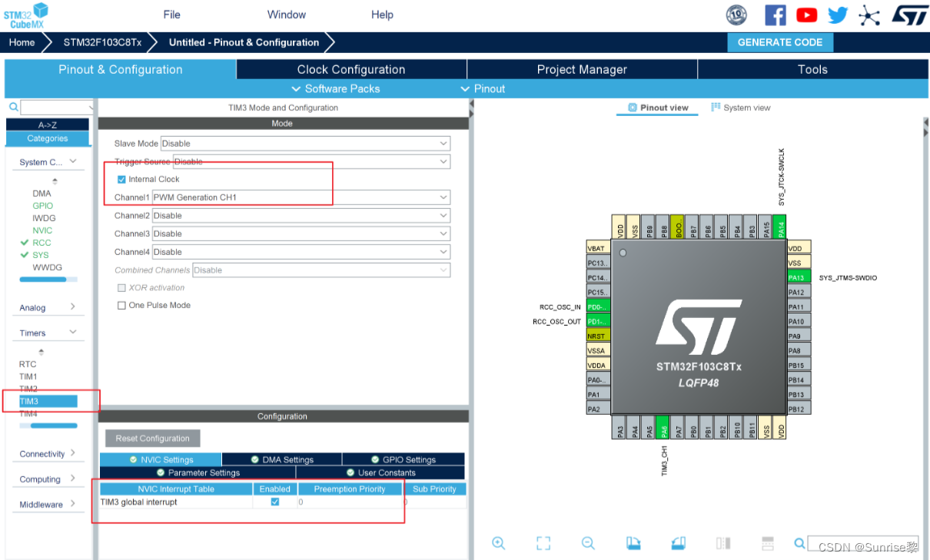Click the search magnifier in categories panel

pos(13,108)
